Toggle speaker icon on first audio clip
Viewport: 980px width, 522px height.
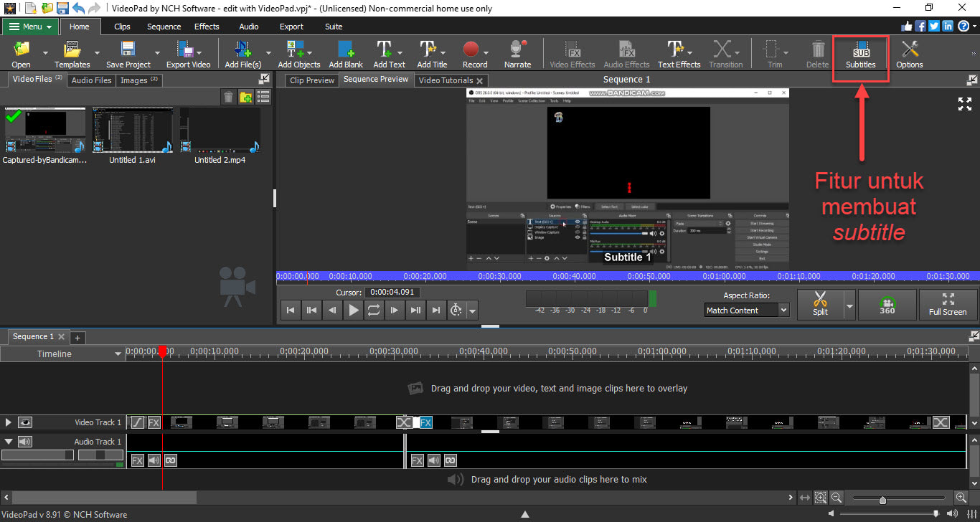coord(154,460)
